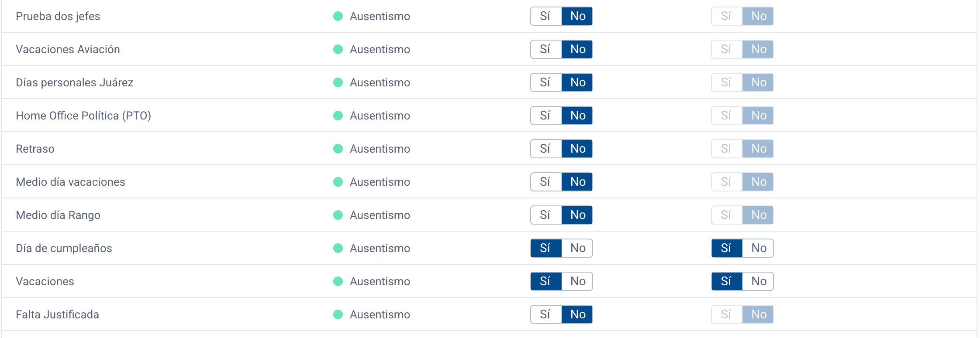Disable first Vacaciones toggle by choosing No
Screen dimensions: 980x338
[577, 281]
